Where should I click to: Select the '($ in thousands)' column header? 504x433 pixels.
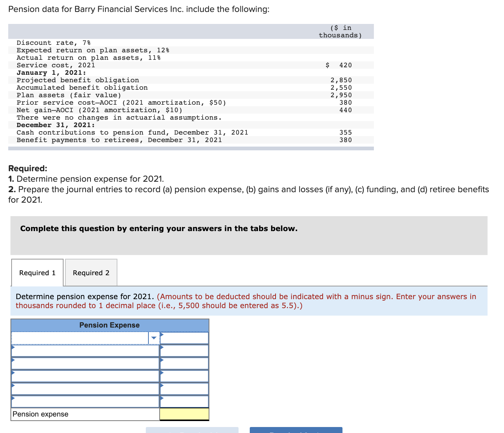pyautogui.click(x=340, y=31)
